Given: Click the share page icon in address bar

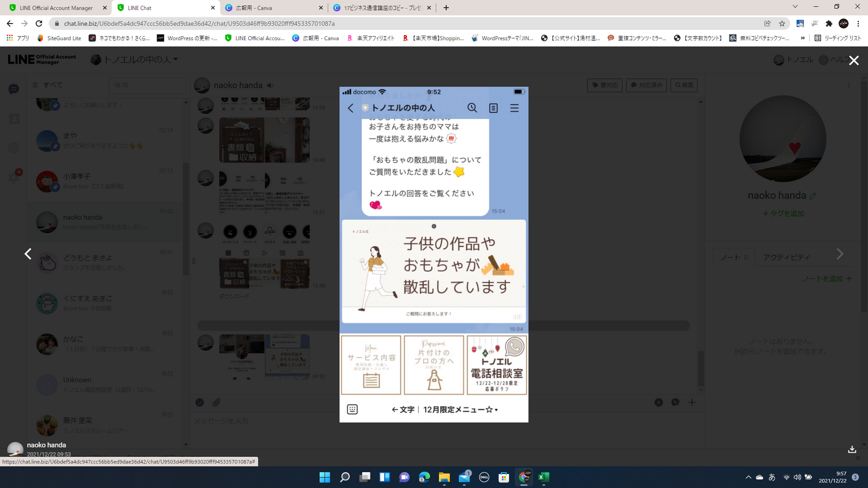Looking at the screenshot, I should click(767, 24).
